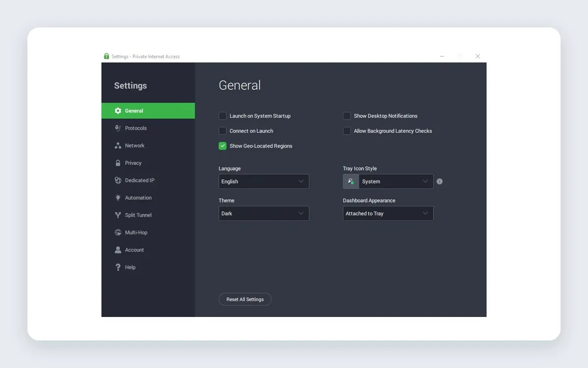This screenshot has width=588, height=368.
Task: Close the Settings window
Action: click(x=478, y=56)
